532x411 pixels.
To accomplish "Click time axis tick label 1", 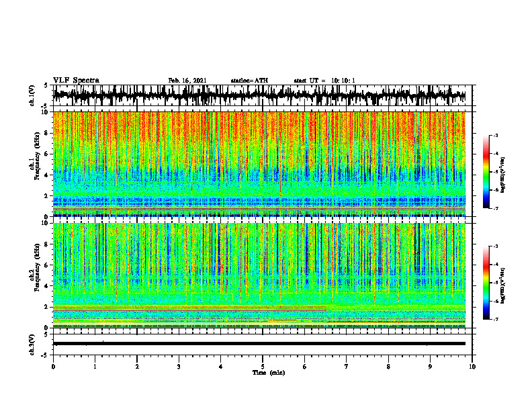I will (95, 367).
